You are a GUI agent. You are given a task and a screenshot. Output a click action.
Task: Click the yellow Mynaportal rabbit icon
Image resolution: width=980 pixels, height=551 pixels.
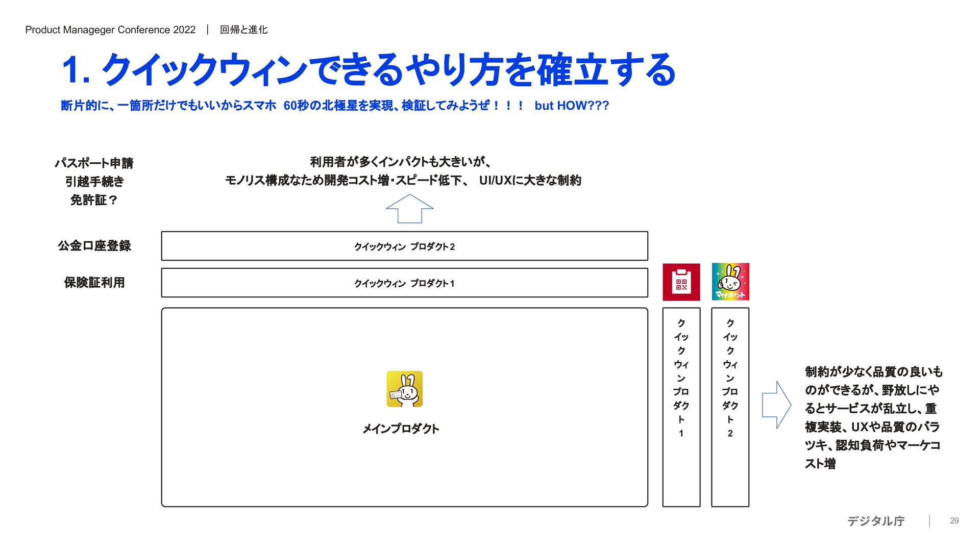(x=404, y=389)
